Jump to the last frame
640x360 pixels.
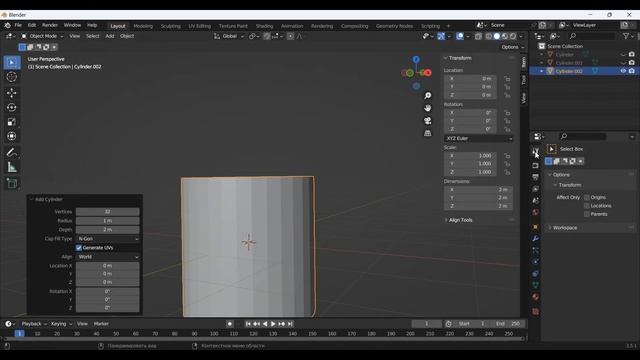coord(290,324)
